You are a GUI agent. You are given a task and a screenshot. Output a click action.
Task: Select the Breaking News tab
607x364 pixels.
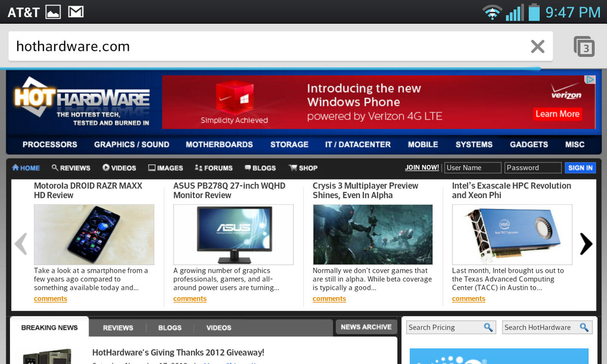coord(49,327)
